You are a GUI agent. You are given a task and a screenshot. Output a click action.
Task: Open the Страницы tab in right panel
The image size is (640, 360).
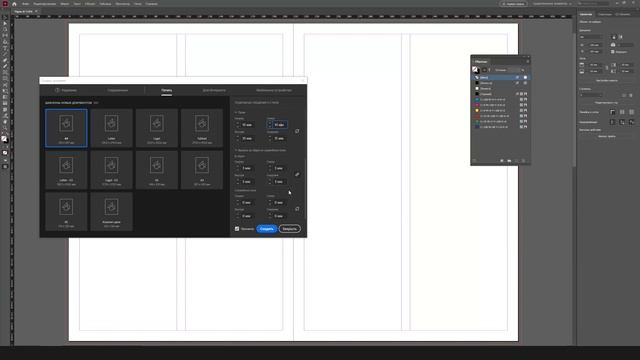(x=605, y=14)
